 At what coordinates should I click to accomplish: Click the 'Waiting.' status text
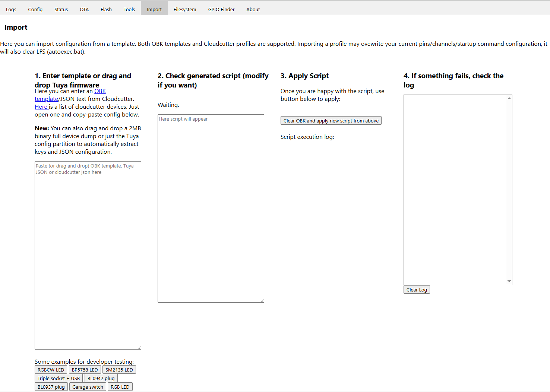click(x=168, y=105)
